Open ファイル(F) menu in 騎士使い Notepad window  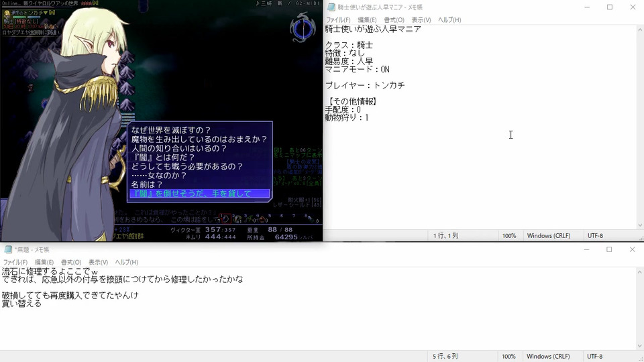point(338,19)
